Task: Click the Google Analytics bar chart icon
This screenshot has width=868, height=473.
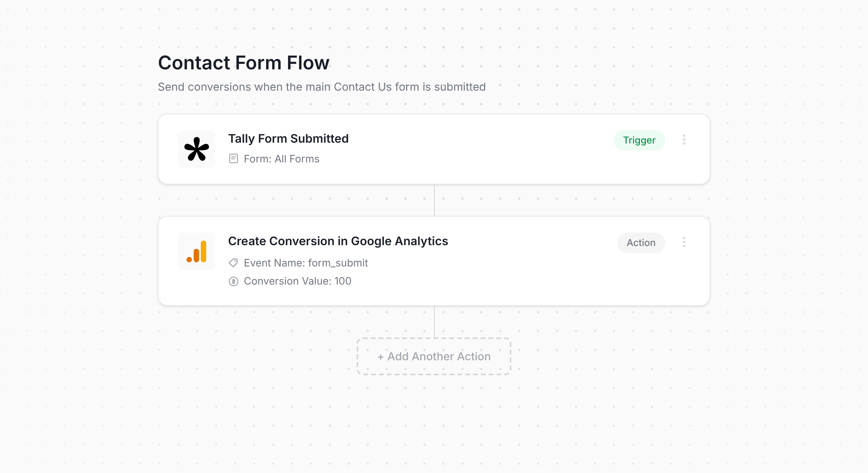Action: click(196, 251)
